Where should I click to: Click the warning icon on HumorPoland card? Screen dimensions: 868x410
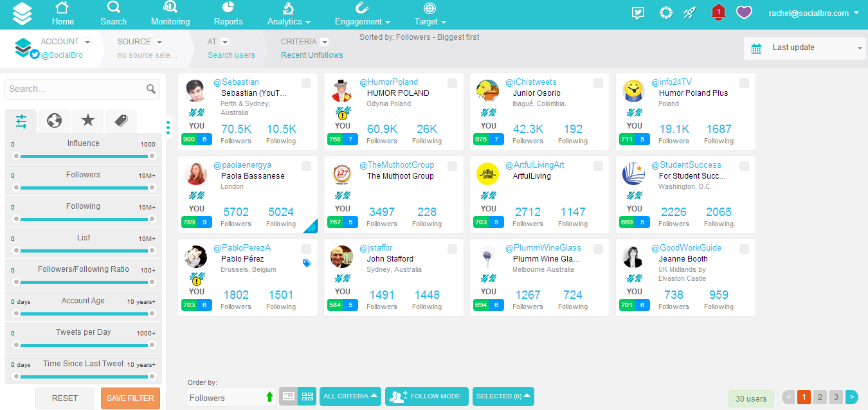click(343, 116)
